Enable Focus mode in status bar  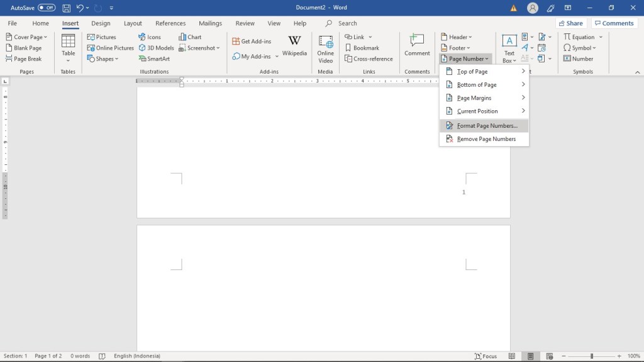[x=485, y=356]
